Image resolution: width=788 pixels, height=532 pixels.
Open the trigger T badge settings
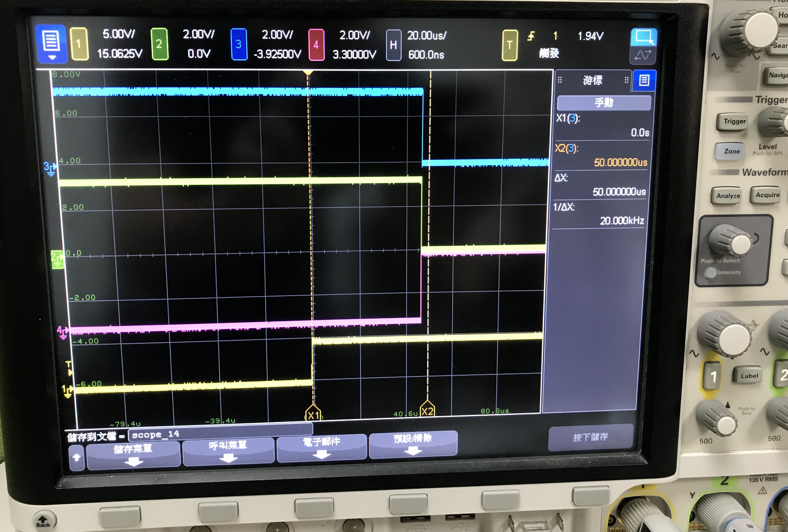pos(509,45)
